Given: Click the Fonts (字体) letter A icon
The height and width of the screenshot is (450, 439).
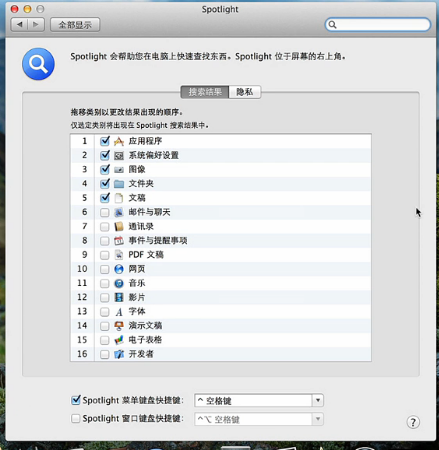Looking at the screenshot, I should (x=119, y=312).
